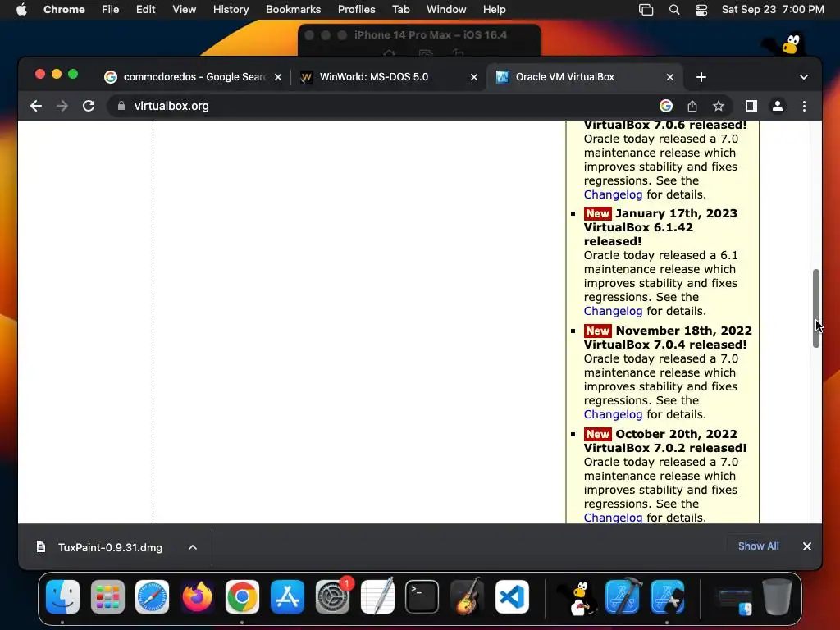Viewport: 840px width, 630px height.
Task: Open the Apple menu
Action: [21, 10]
